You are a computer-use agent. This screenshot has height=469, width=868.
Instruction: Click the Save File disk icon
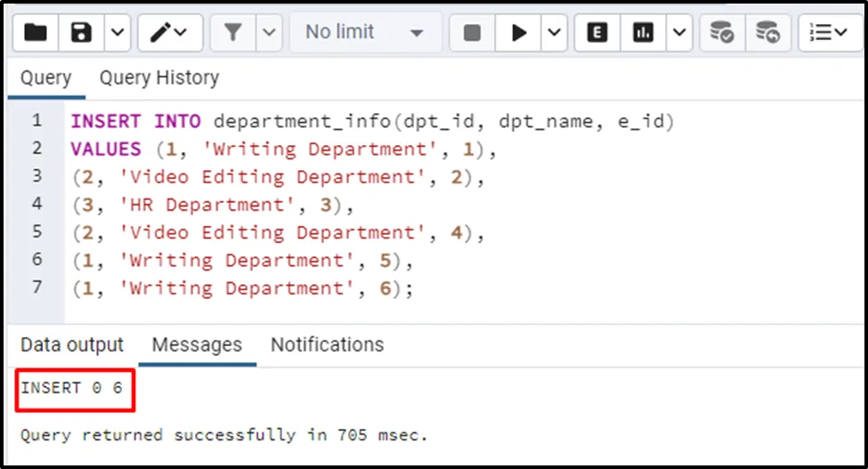(x=82, y=33)
